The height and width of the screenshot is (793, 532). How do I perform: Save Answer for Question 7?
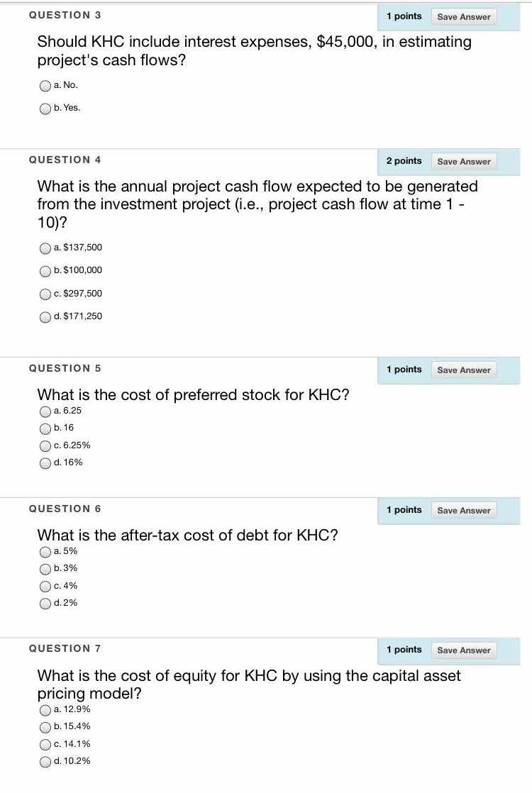pos(464,650)
